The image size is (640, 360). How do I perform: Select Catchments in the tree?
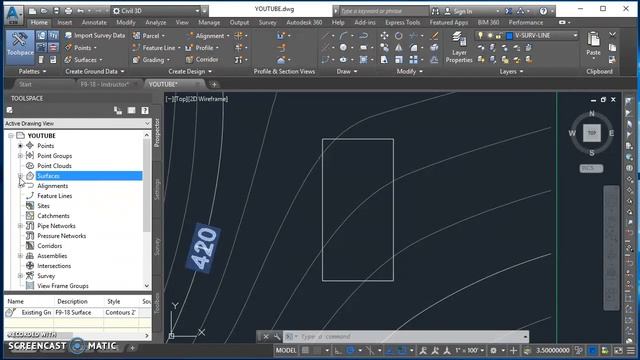(x=53, y=216)
